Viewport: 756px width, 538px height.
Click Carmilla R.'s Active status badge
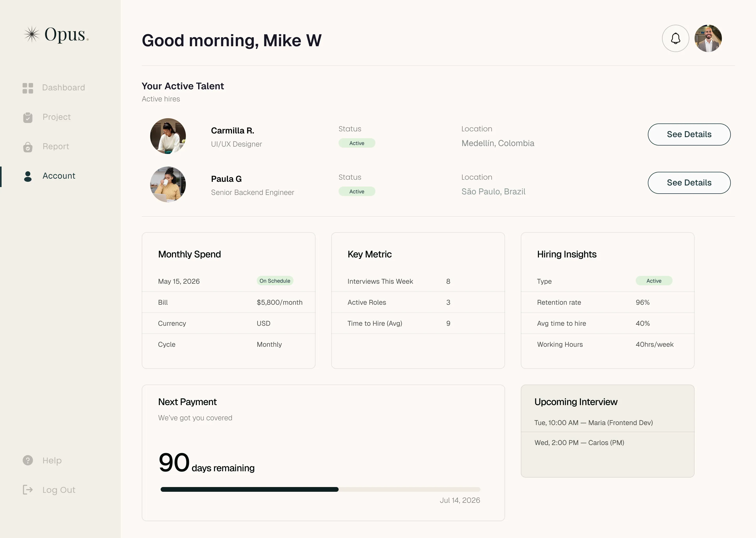pos(357,143)
